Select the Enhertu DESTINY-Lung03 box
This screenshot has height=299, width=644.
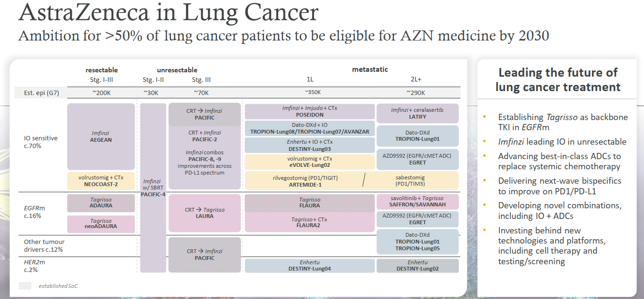tap(310, 145)
